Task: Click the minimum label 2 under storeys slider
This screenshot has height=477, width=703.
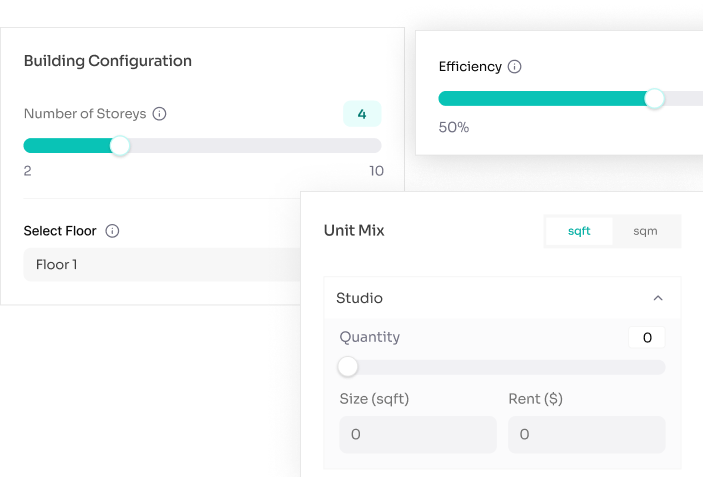Action: pos(27,171)
